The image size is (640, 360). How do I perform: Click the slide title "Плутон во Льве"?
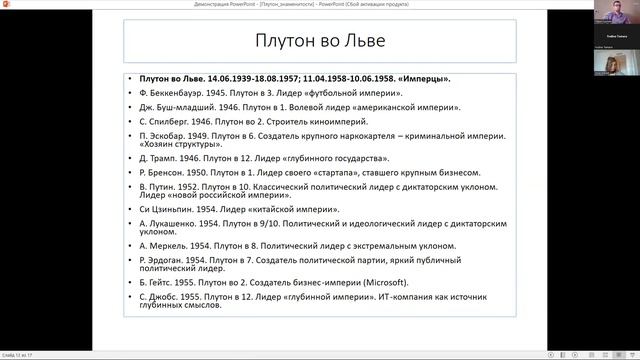(x=320, y=40)
